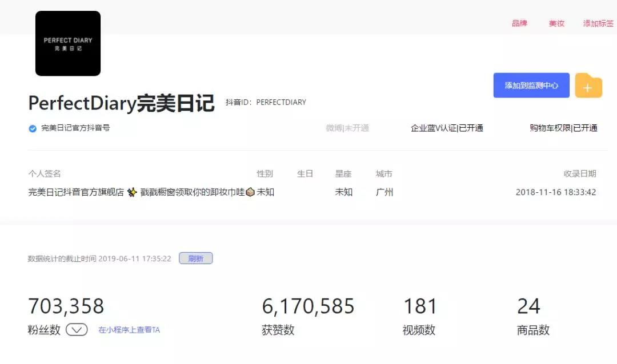Click the 添加到监测中心 blue button
617x364 pixels.
[531, 84]
